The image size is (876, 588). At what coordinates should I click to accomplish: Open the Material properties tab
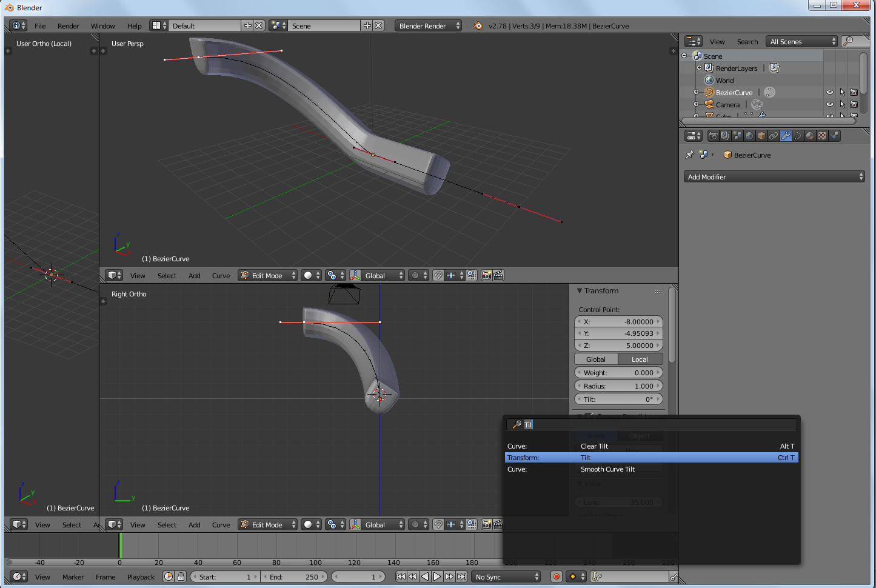[x=810, y=136]
